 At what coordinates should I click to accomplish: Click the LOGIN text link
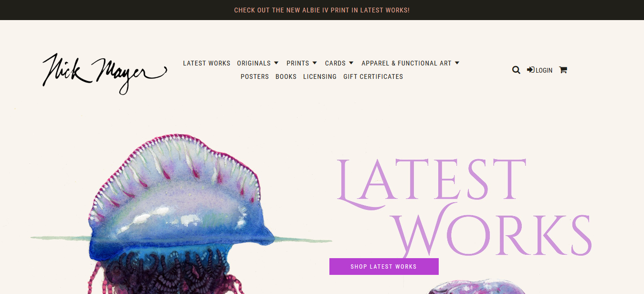point(544,70)
